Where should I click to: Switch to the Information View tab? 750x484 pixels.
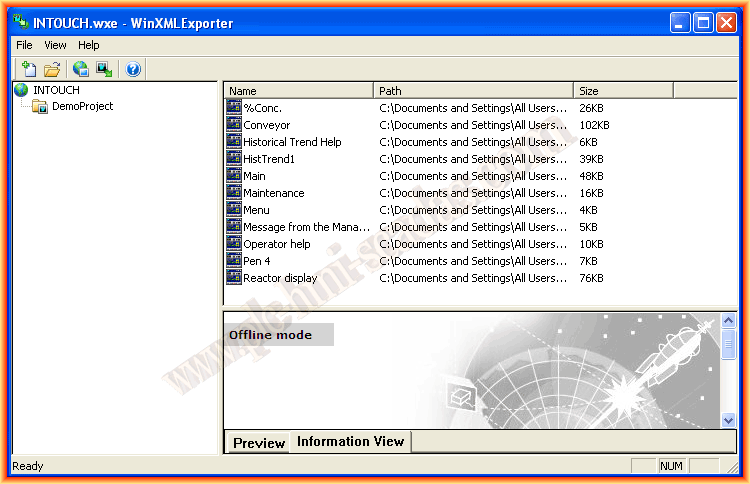pos(350,441)
